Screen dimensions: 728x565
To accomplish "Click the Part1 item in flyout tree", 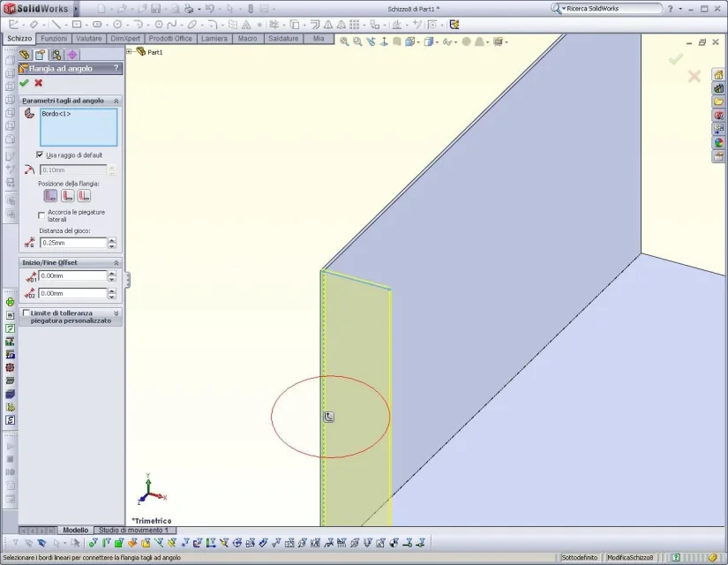I will (x=154, y=52).
